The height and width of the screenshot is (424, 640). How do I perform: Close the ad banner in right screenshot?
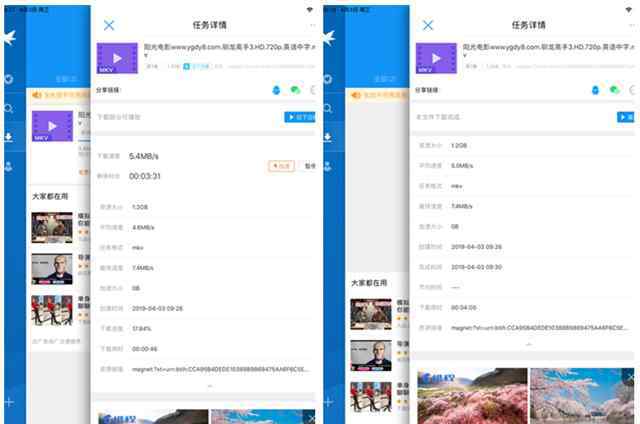(x=630, y=376)
